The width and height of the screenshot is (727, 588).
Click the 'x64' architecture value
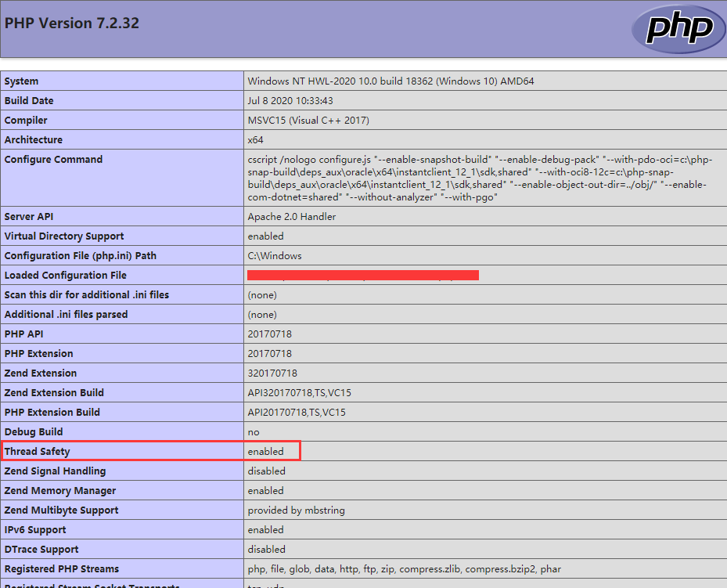[x=255, y=139]
